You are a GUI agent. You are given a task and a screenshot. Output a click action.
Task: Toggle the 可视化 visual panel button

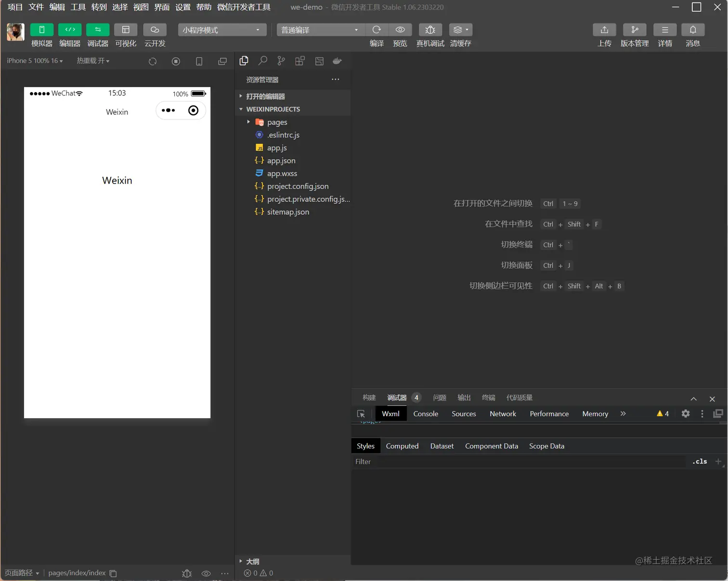pos(126,30)
